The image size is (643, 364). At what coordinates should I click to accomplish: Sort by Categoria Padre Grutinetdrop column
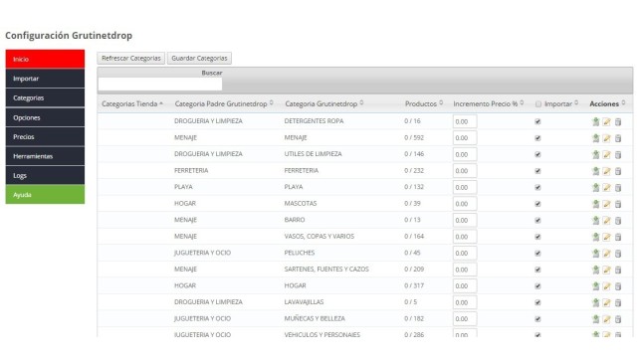224,103
